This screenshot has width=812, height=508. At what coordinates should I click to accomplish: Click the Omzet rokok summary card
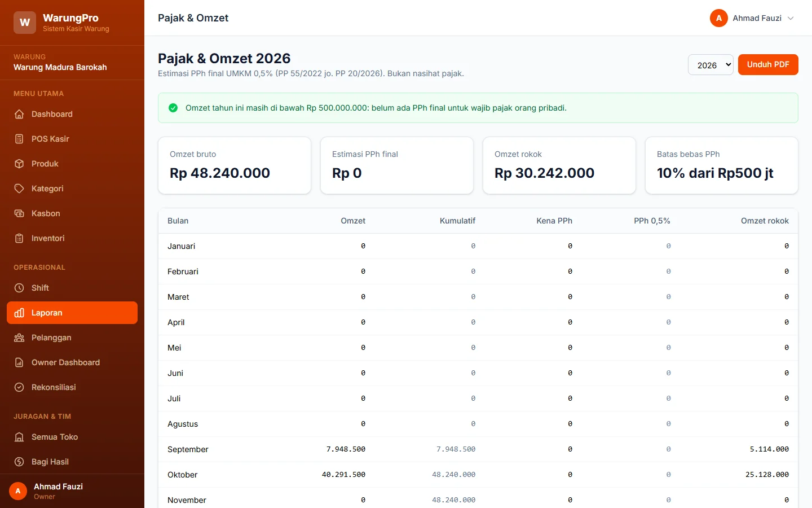[x=559, y=165]
